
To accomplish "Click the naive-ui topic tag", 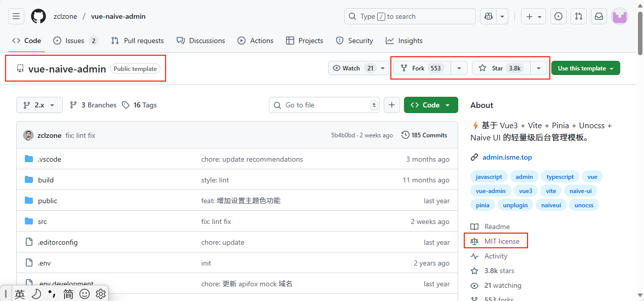I will click(x=580, y=191).
